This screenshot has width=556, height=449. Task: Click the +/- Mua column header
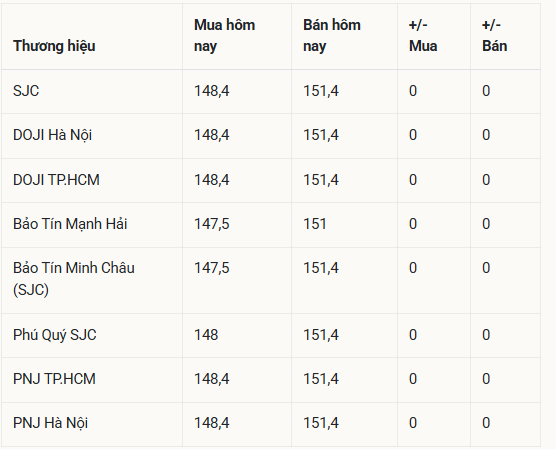(x=423, y=35)
